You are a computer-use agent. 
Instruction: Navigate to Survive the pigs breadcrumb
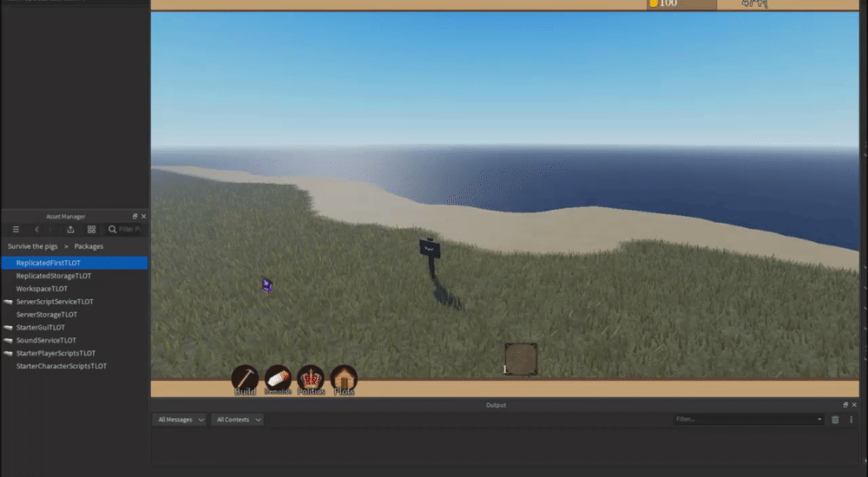pyautogui.click(x=33, y=246)
